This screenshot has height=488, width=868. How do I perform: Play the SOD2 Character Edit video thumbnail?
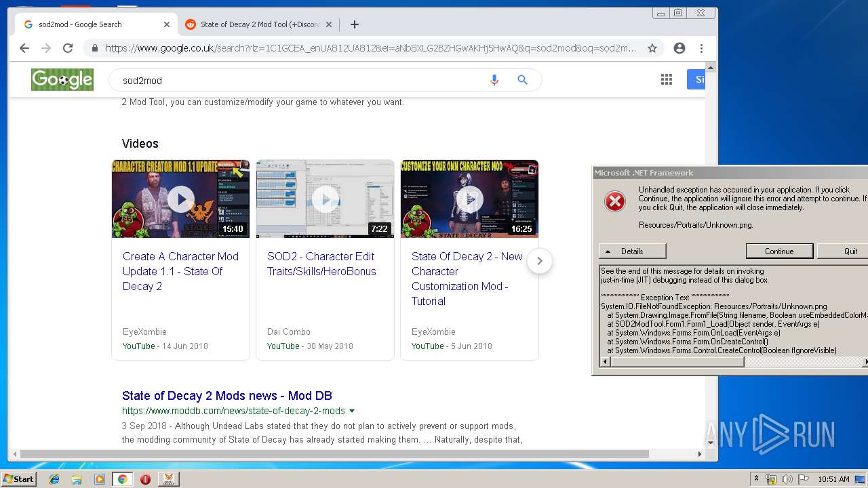pyautogui.click(x=325, y=199)
